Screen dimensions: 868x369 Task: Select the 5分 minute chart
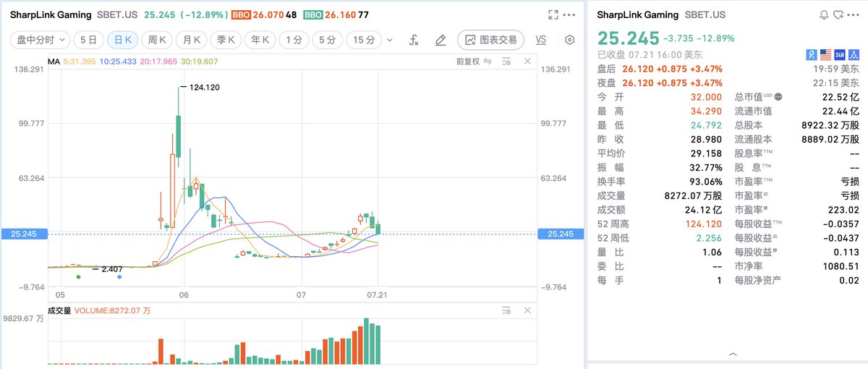tap(327, 41)
